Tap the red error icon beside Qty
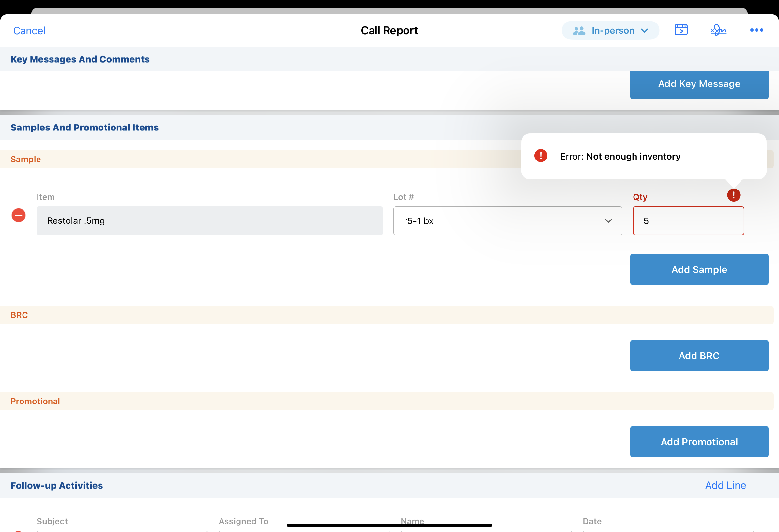 pos(733,195)
